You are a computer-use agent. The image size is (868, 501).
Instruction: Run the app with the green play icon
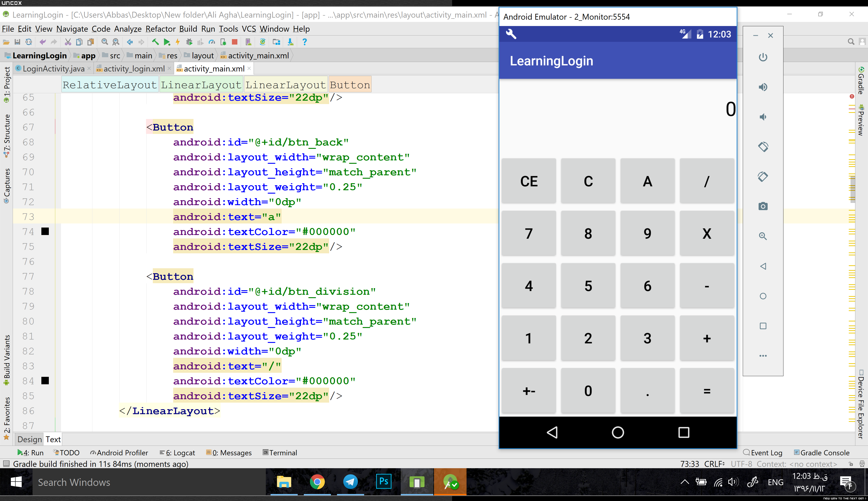click(167, 42)
